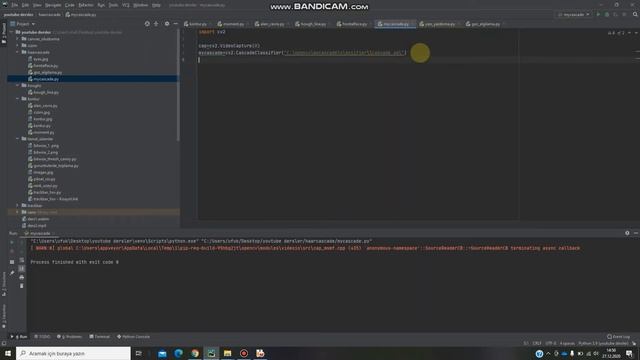
Task: Click the Search Everywhere magnifier icon
Action: click(635, 15)
